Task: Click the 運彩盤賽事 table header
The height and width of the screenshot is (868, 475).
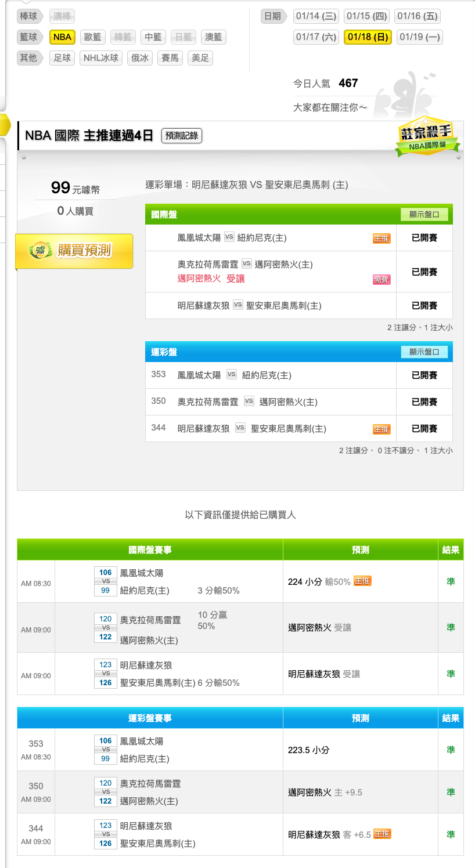Action: pyautogui.click(x=150, y=718)
